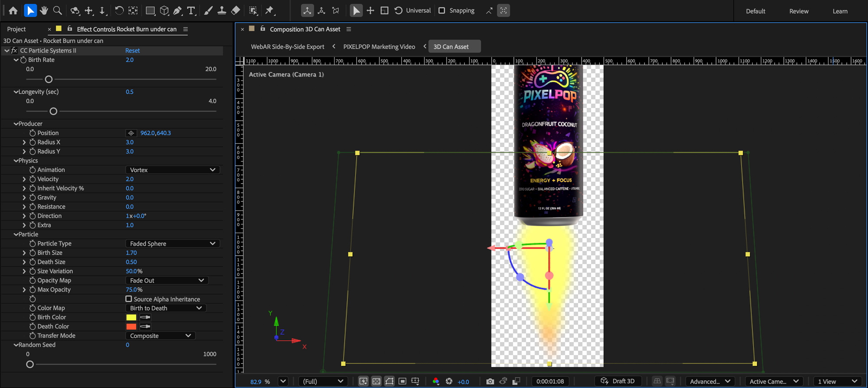Enable the Snapping checkbox
Image resolution: width=868 pixels, height=388 pixels.
pos(442,10)
